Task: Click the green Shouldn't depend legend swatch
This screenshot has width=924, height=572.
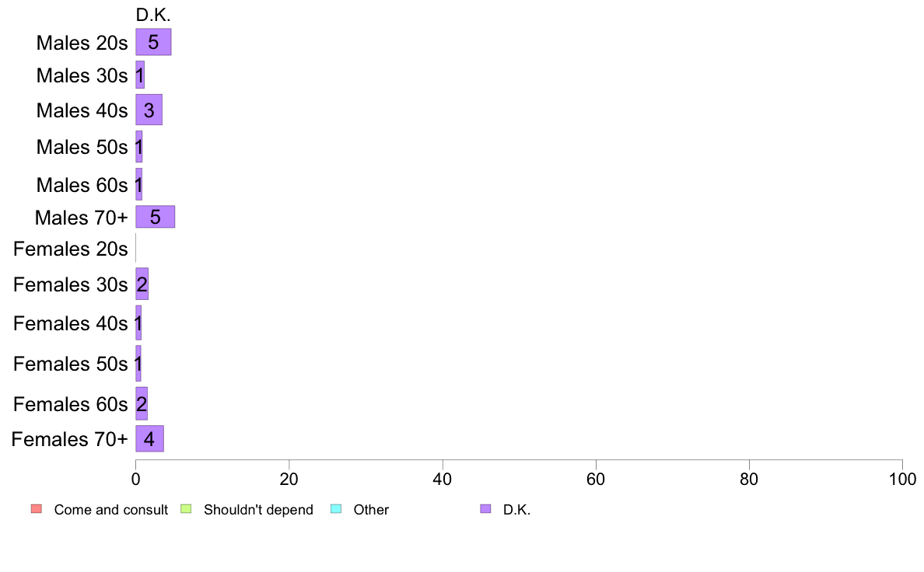Action: pyautogui.click(x=186, y=509)
